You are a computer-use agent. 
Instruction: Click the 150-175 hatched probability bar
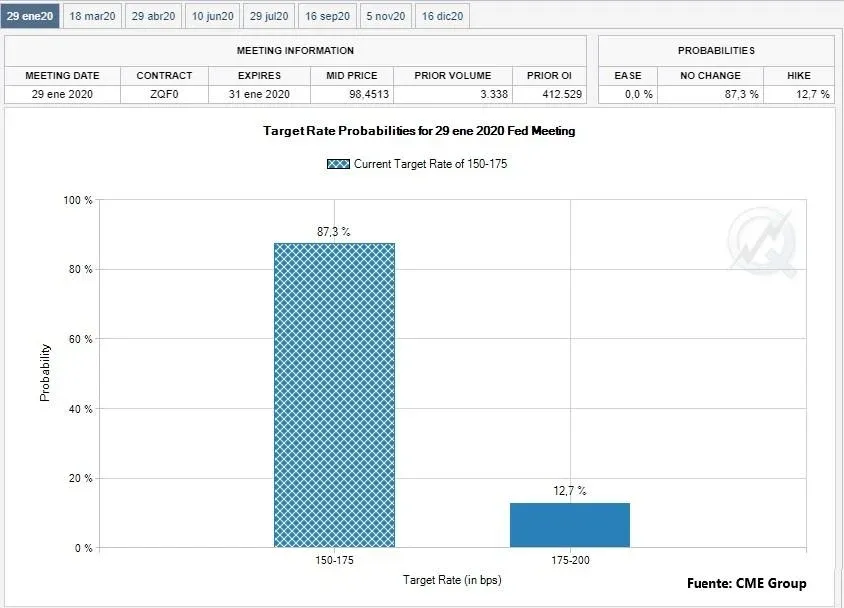click(334, 395)
